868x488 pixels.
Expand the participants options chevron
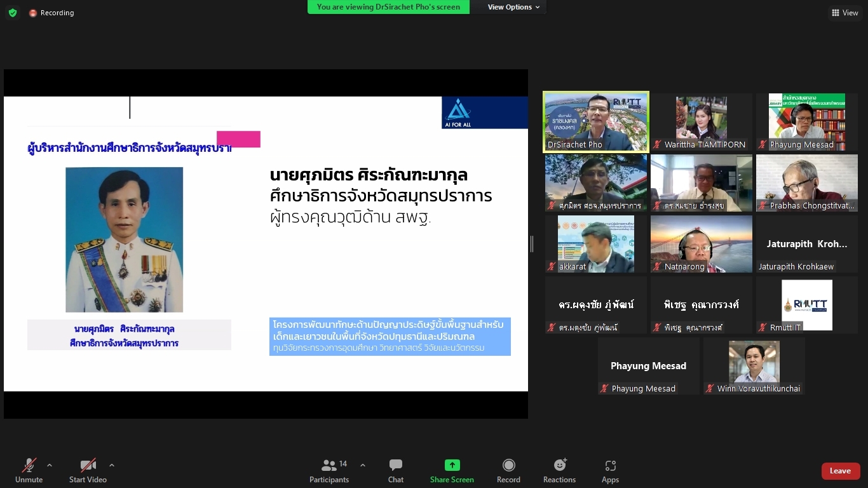pyautogui.click(x=363, y=465)
